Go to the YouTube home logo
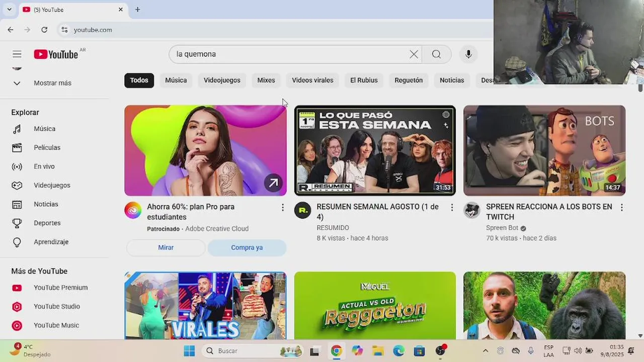Screen dimensions: 644x362 [56, 54]
